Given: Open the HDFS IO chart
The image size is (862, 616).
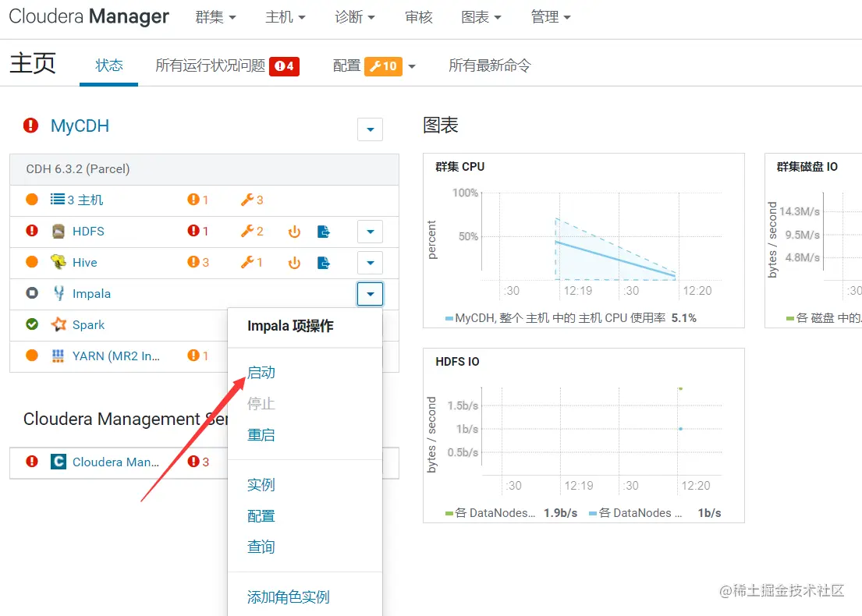Looking at the screenshot, I should 584,435.
